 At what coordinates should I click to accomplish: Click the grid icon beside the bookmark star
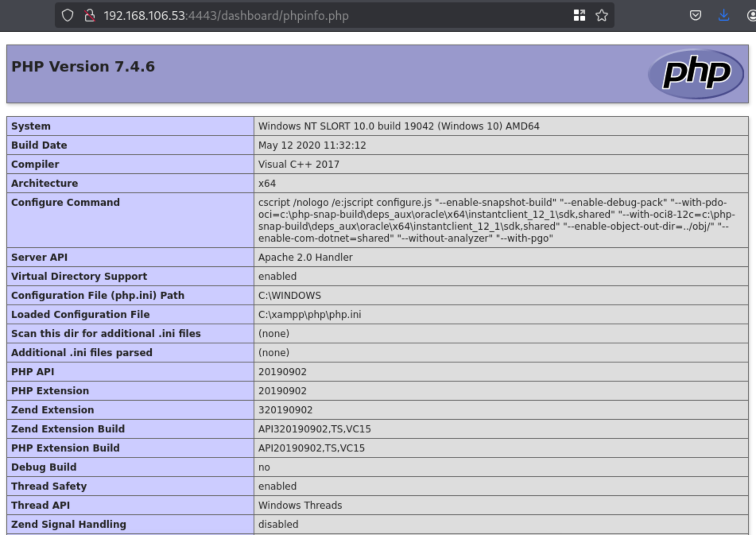click(579, 16)
